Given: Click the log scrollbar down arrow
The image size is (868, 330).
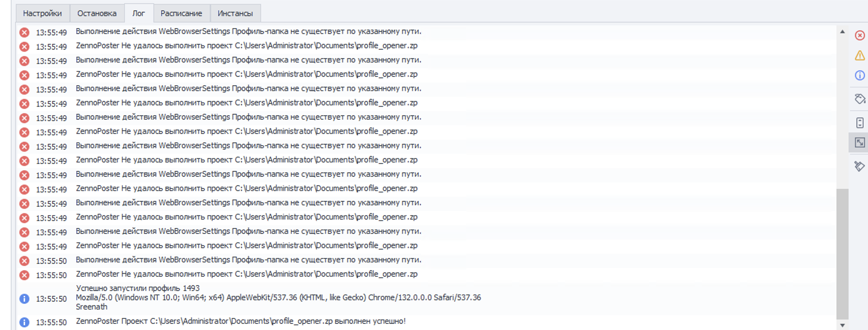Looking at the screenshot, I should click(842, 325).
